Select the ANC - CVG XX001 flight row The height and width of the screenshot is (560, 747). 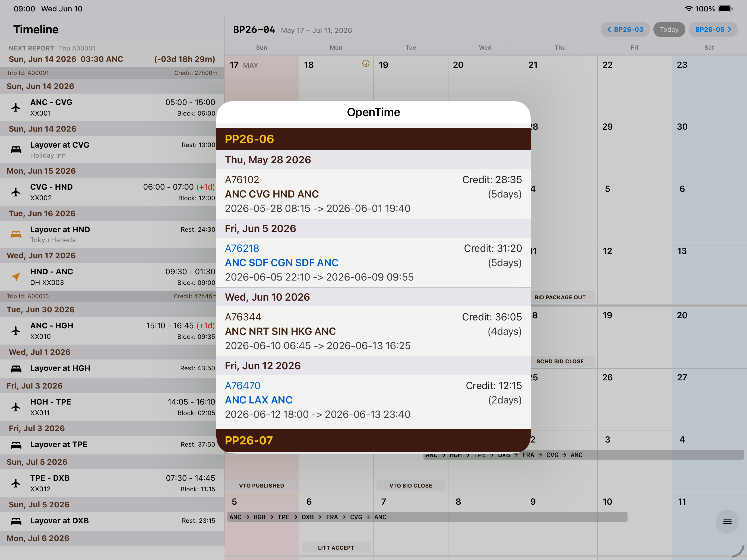point(112,107)
